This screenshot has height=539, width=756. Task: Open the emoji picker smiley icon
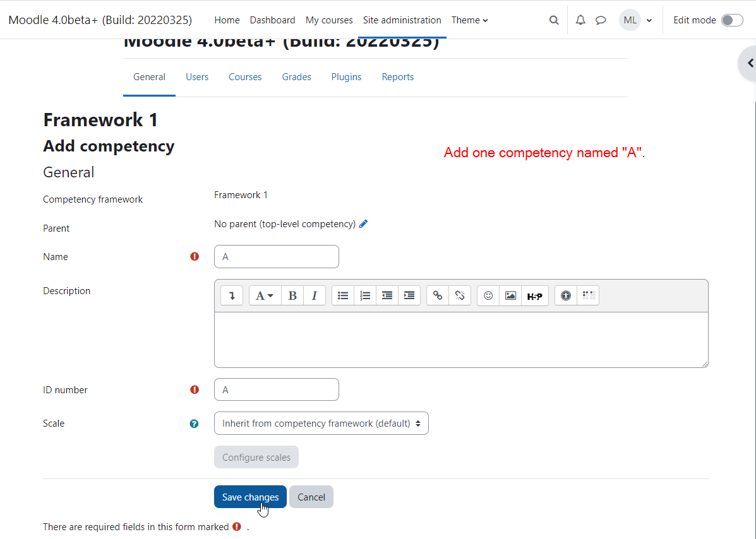[x=488, y=296]
